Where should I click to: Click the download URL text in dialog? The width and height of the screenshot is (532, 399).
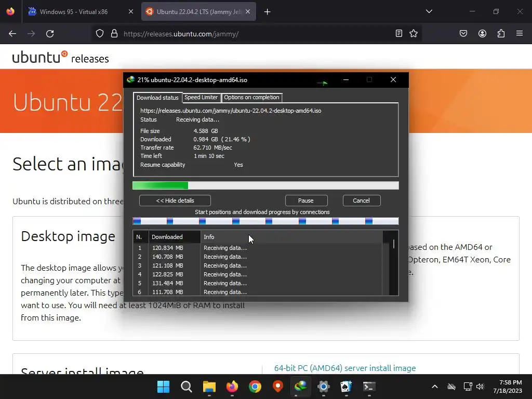point(231,111)
